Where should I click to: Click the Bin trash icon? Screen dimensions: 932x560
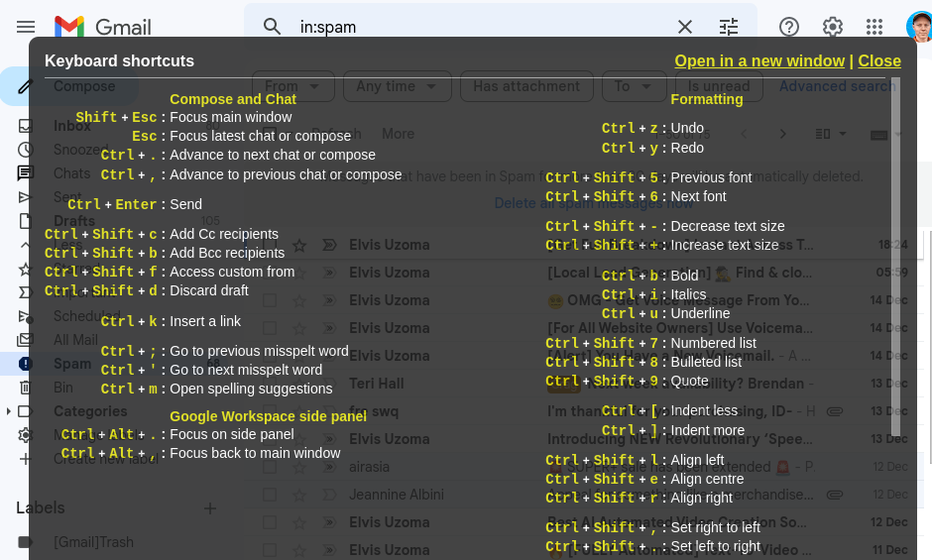[x=25, y=388]
